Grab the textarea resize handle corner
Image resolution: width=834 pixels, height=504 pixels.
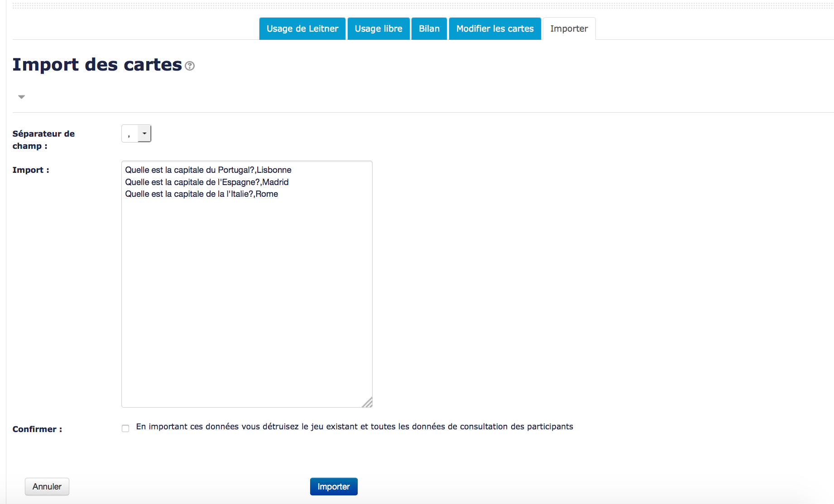coord(368,403)
